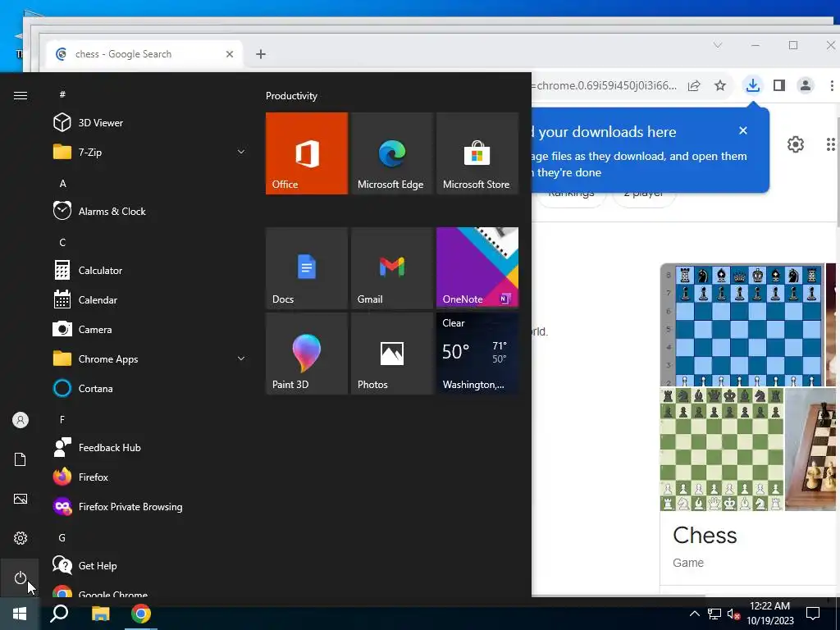This screenshot has width=840, height=630.
Task: Click the Productivity group heading
Action: click(x=291, y=96)
